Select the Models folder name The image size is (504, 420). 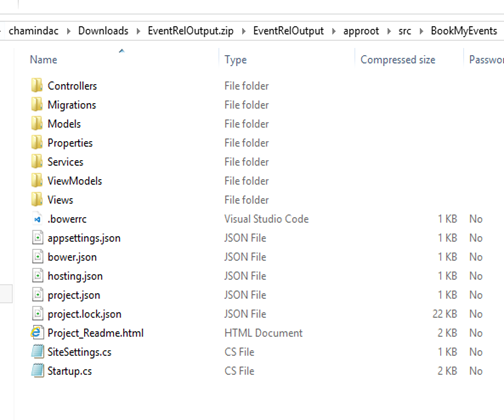(x=64, y=124)
